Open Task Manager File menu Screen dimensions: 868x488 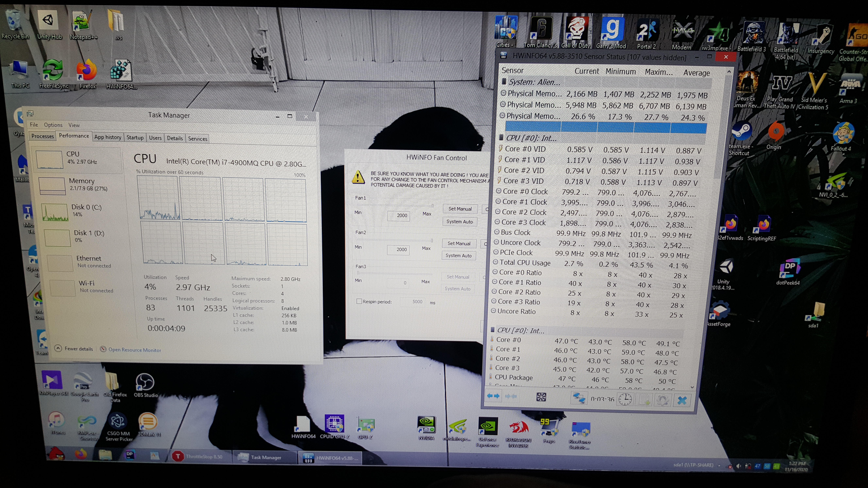34,125
